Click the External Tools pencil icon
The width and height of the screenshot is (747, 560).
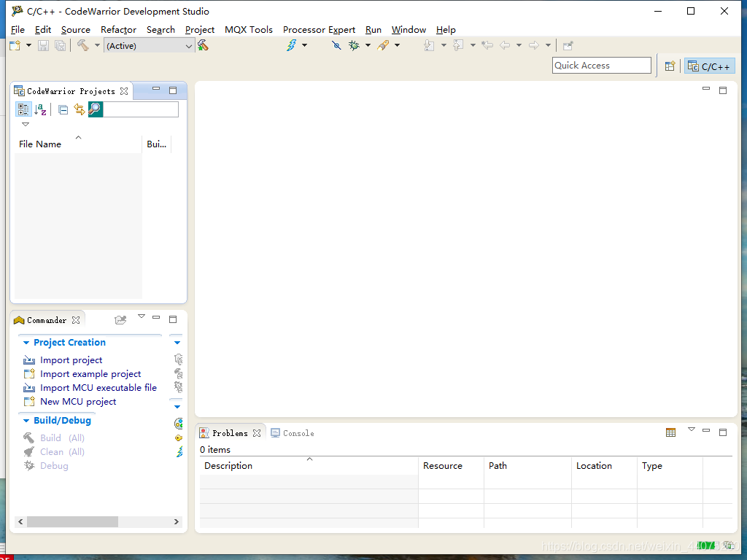(383, 46)
